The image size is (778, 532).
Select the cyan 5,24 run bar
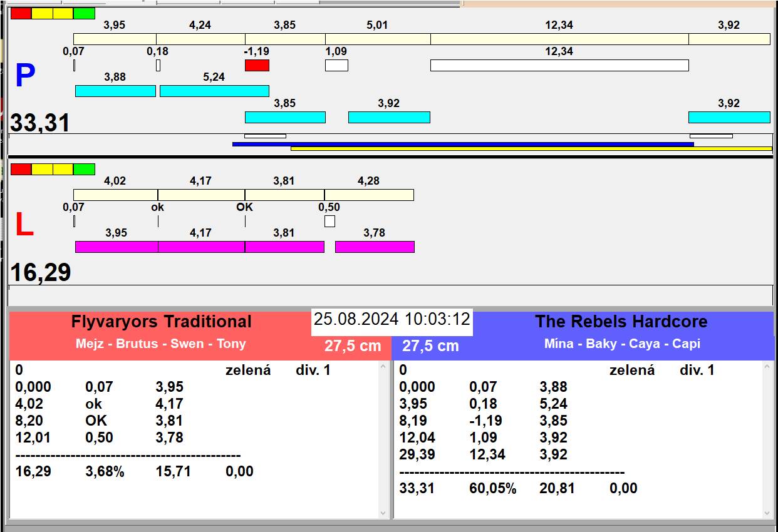click(x=214, y=91)
